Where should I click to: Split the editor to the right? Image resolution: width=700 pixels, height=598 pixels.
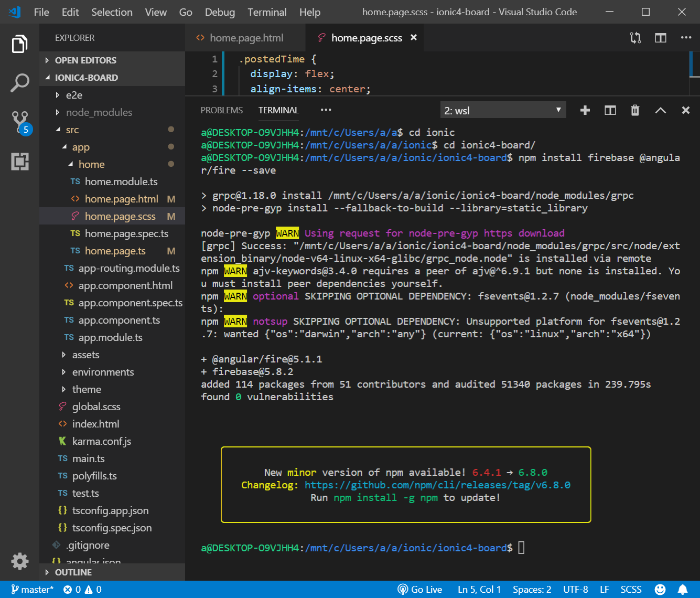(x=661, y=38)
